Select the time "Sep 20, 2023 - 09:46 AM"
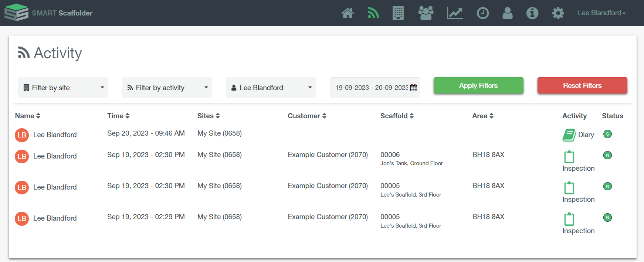644x262 pixels. (x=146, y=133)
